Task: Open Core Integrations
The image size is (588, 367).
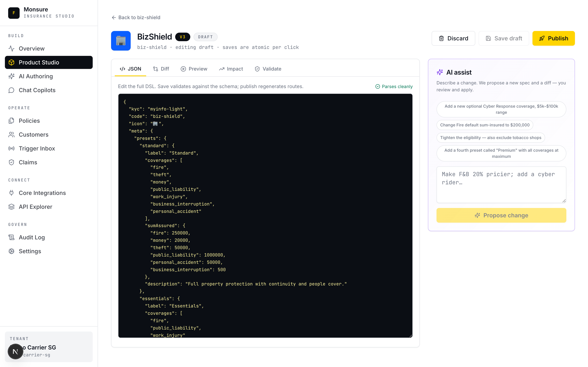Action: 42,193
